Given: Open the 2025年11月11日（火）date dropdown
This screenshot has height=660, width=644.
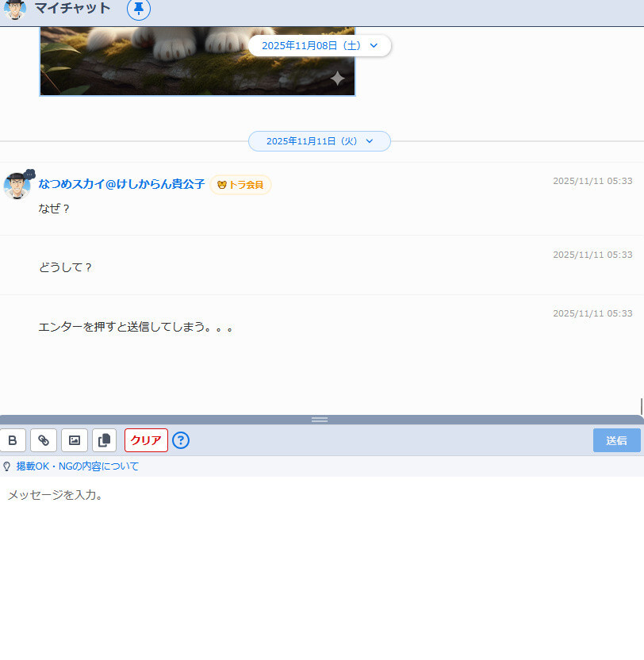Looking at the screenshot, I should pyautogui.click(x=320, y=140).
